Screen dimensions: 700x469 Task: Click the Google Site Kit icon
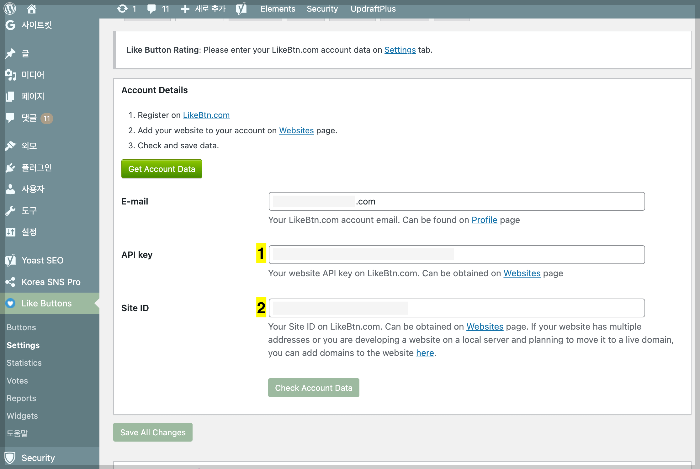10,25
